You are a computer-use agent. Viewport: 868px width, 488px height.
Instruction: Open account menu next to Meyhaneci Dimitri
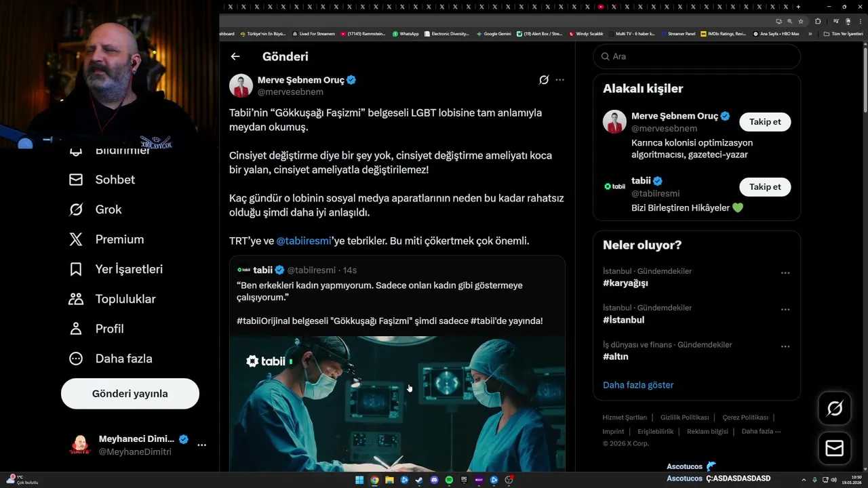(201, 445)
